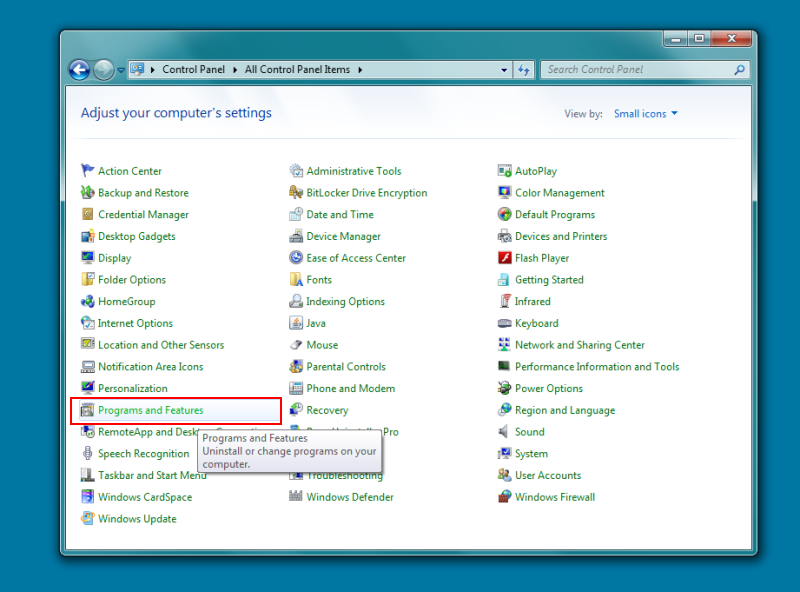The image size is (800, 592).
Task: Open Programs and Features link
Action: [x=151, y=410]
